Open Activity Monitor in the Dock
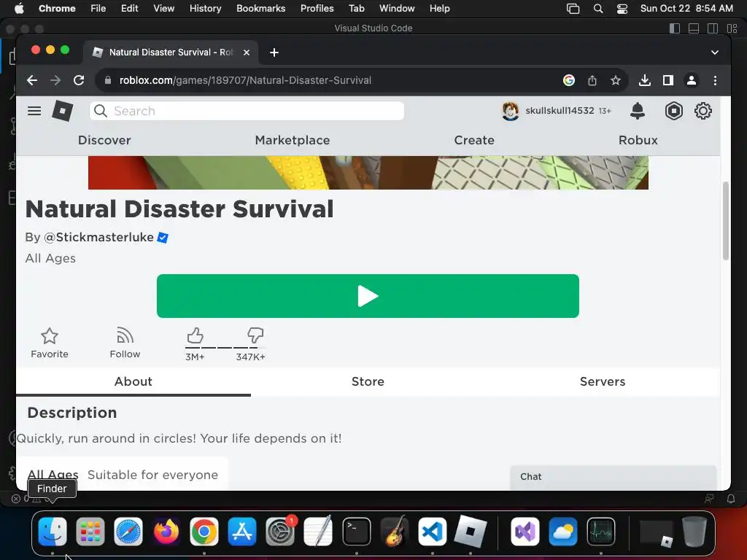This screenshot has width=747, height=560. [601, 532]
